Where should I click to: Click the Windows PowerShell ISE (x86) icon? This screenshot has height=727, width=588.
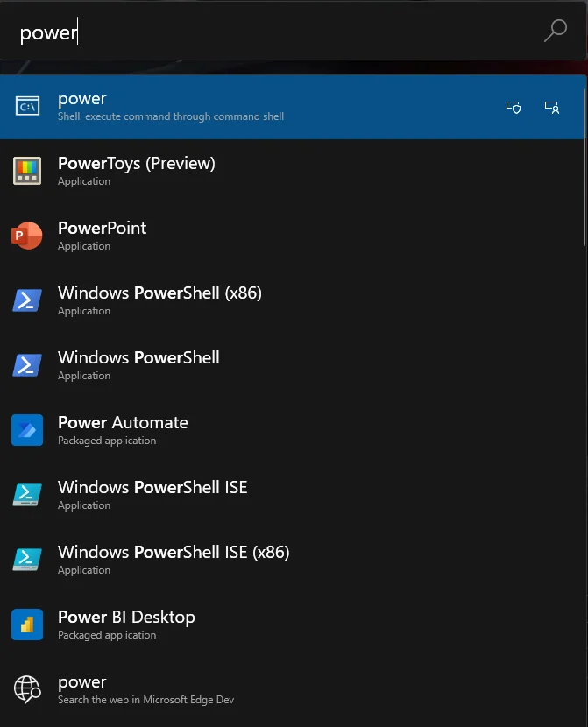[27, 560]
